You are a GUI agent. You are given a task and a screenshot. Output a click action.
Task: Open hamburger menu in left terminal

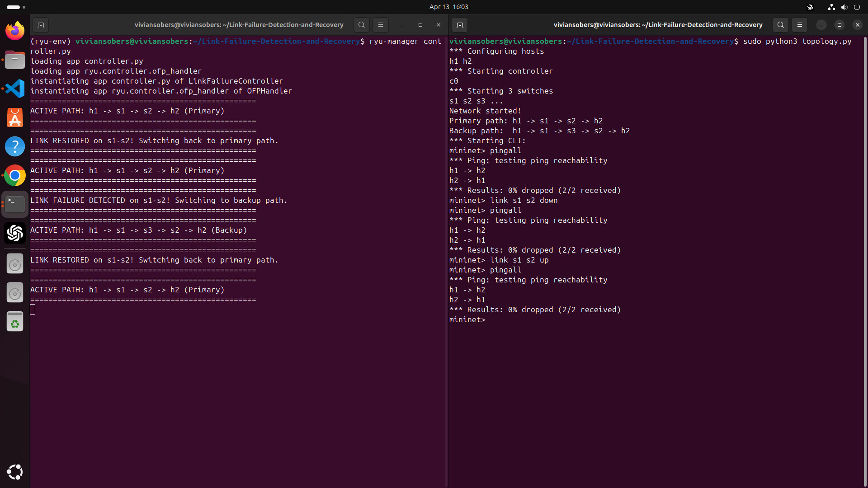(381, 25)
